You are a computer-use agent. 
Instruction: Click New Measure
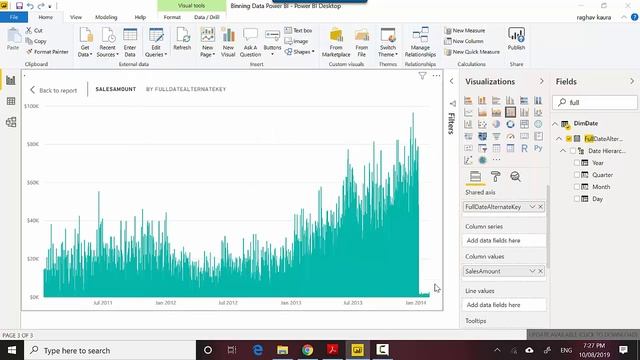pyautogui.click(x=464, y=31)
